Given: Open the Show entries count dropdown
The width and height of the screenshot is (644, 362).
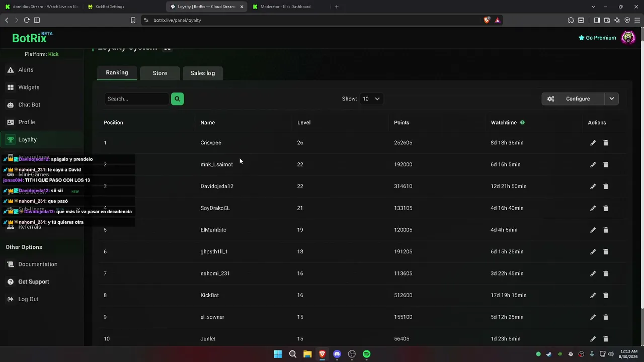Looking at the screenshot, I should [371, 99].
